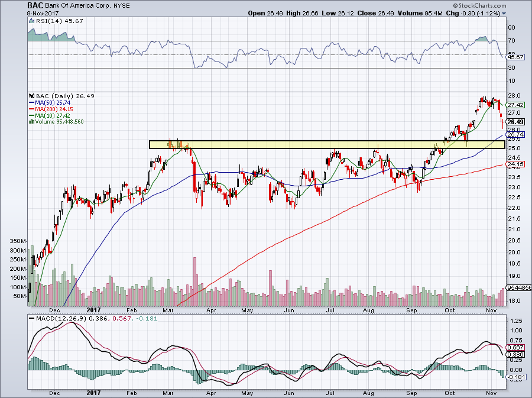The height and width of the screenshot is (398, 532).
Task: Click the 'BAC (Daily) 26.49' legend entry
Action: 65,96
